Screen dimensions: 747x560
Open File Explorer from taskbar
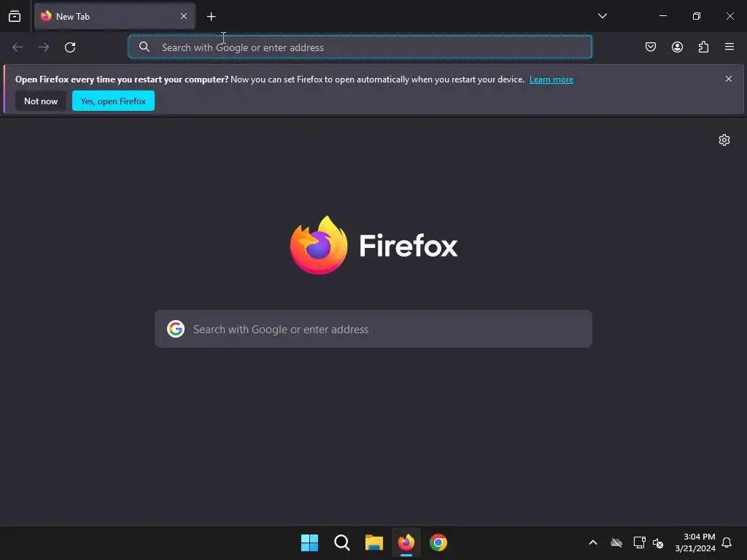[374, 542]
